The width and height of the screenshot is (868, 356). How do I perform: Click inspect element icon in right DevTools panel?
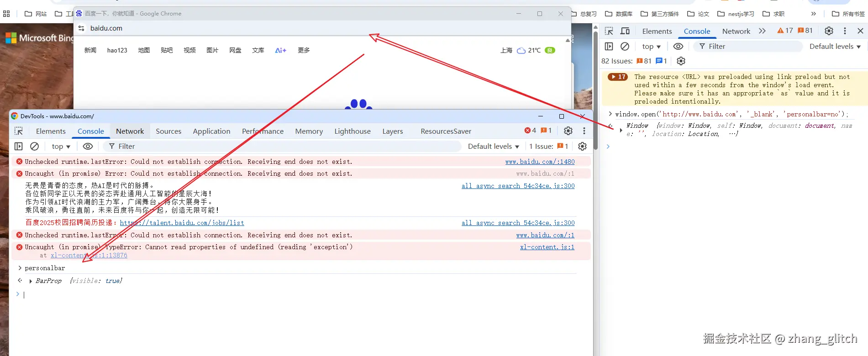tap(609, 31)
